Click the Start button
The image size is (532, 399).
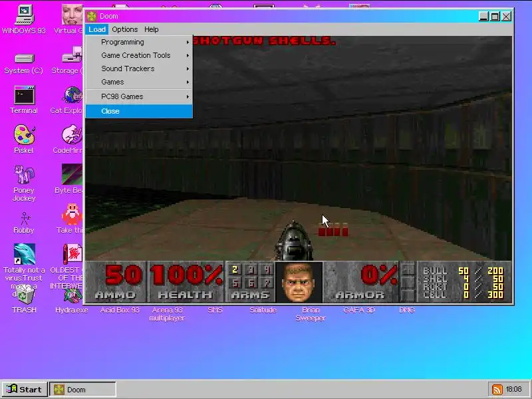(x=24, y=389)
